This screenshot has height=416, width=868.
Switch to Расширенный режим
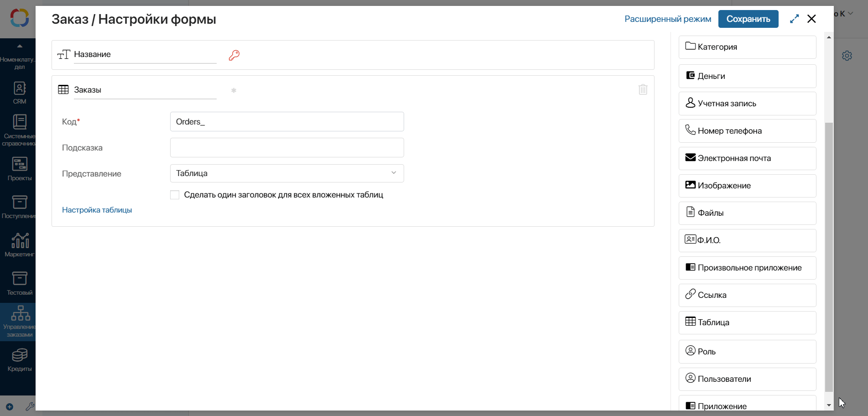point(668,19)
